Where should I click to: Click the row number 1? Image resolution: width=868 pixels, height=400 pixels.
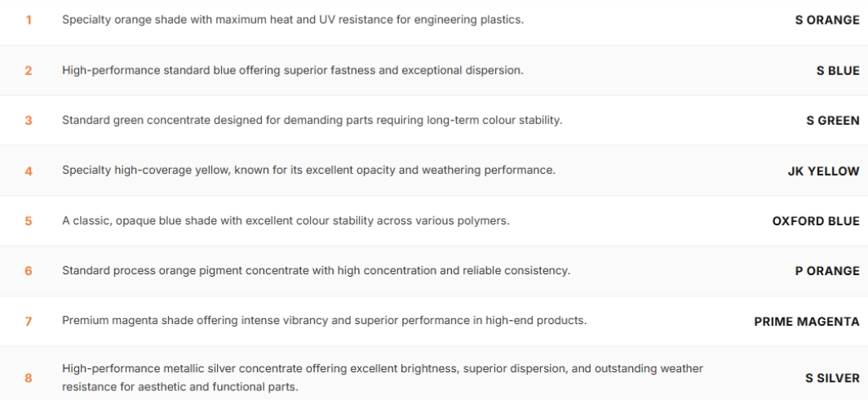pyautogui.click(x=28, y=20)
